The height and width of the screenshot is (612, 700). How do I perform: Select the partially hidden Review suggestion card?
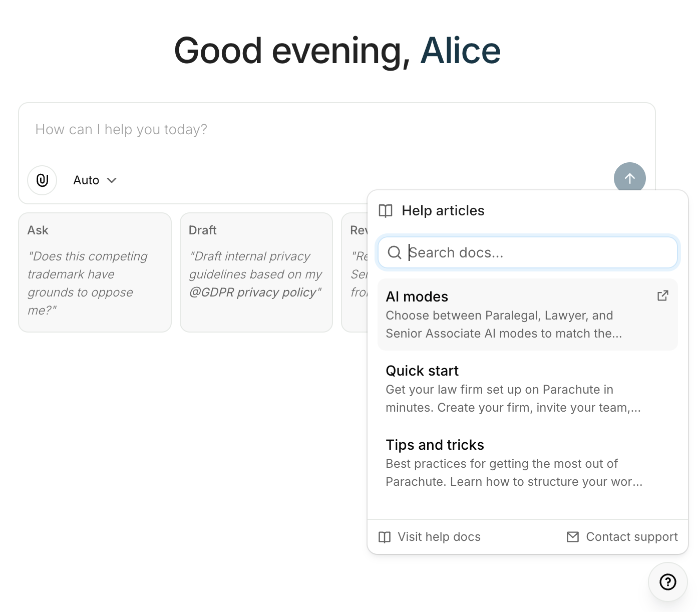click(355, 272)
